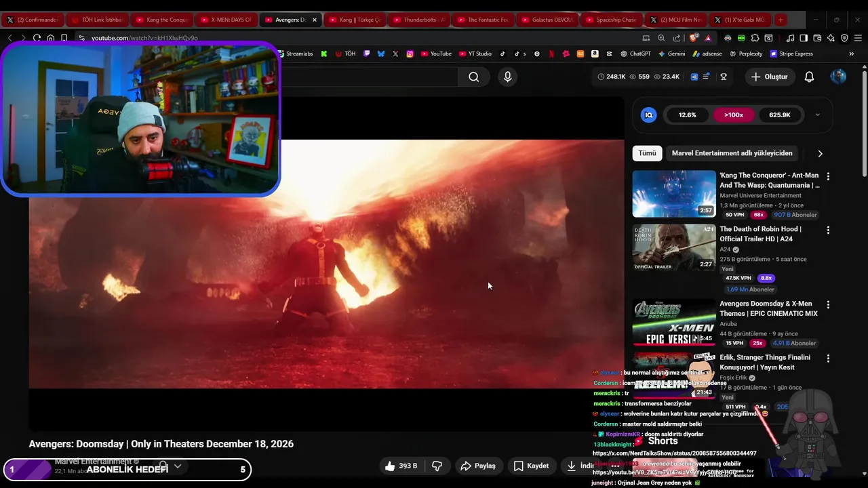Click the Paylaş share button
This screenshot has width=868, height=488.
(x=478, y=466)
